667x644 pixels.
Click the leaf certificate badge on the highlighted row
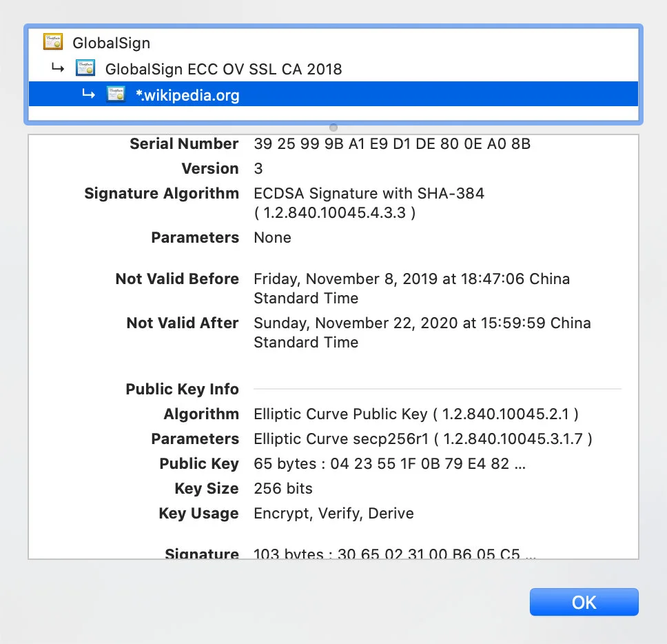(115, 94)
